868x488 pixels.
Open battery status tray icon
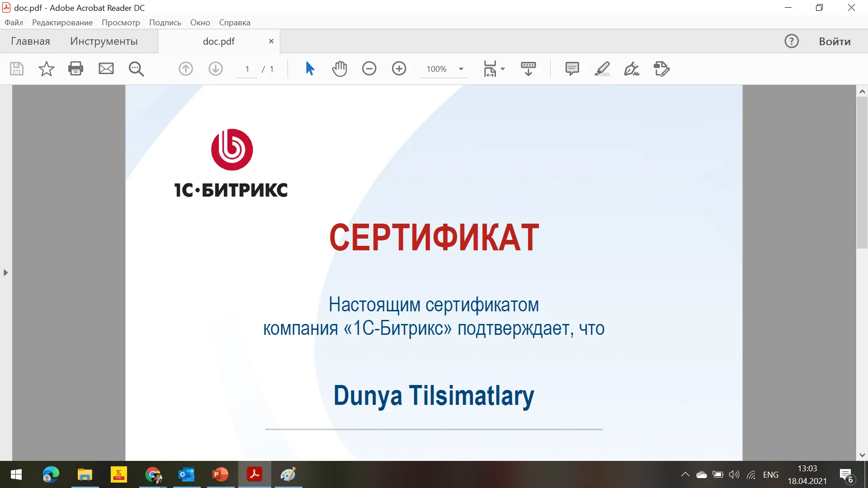[718, 474]
